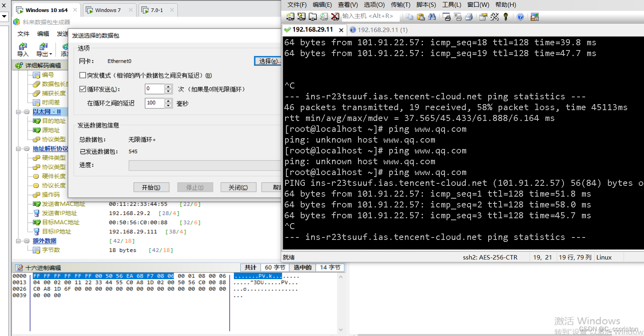Click the Copy icon in SecureCRT toolbar
Screen dimensions: 644x336
pos(409,16)
